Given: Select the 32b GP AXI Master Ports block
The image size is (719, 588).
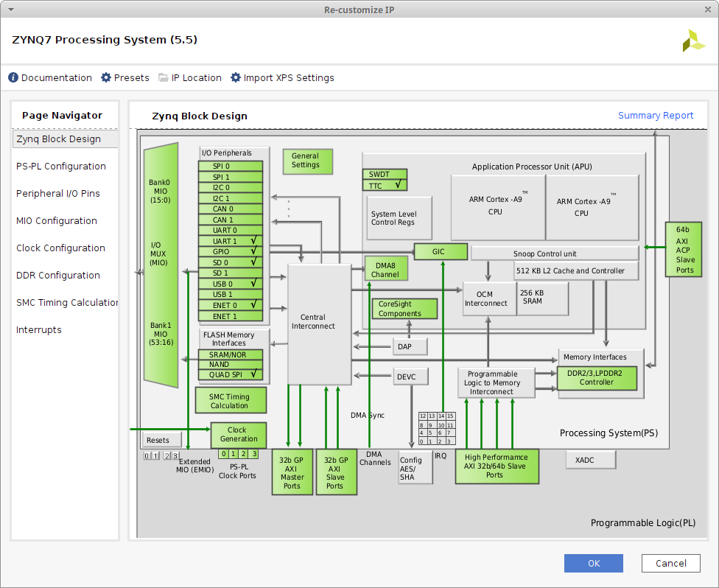Looking at the screenshot, I should tap(292, 472).
